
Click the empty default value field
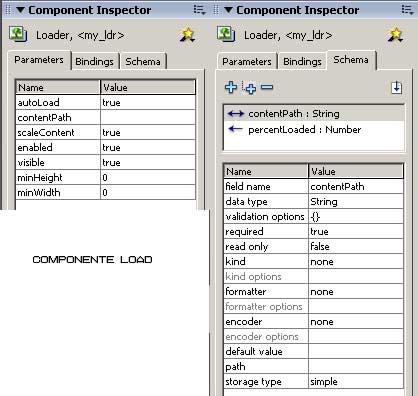pyautogui.click(x=356, y=351)
